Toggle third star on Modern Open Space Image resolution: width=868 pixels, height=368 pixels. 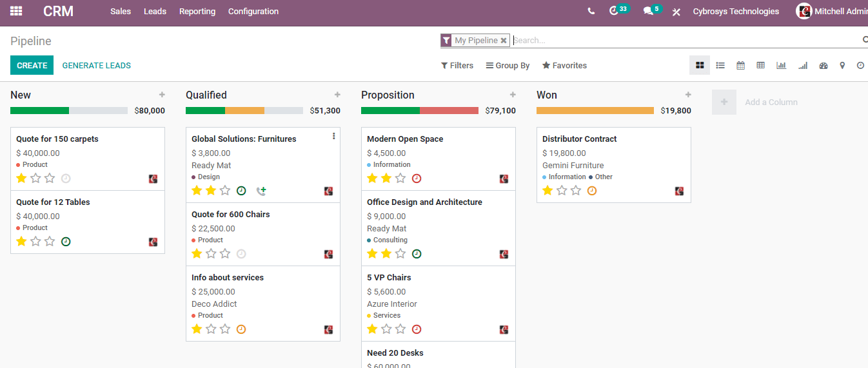click(400, 179)
